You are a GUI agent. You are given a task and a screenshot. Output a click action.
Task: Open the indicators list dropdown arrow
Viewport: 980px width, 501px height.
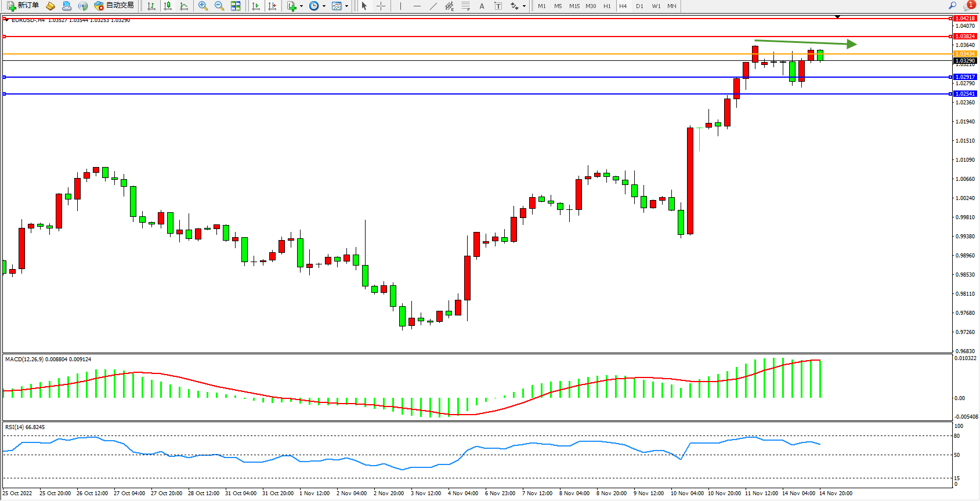click(x=301, y=6)
